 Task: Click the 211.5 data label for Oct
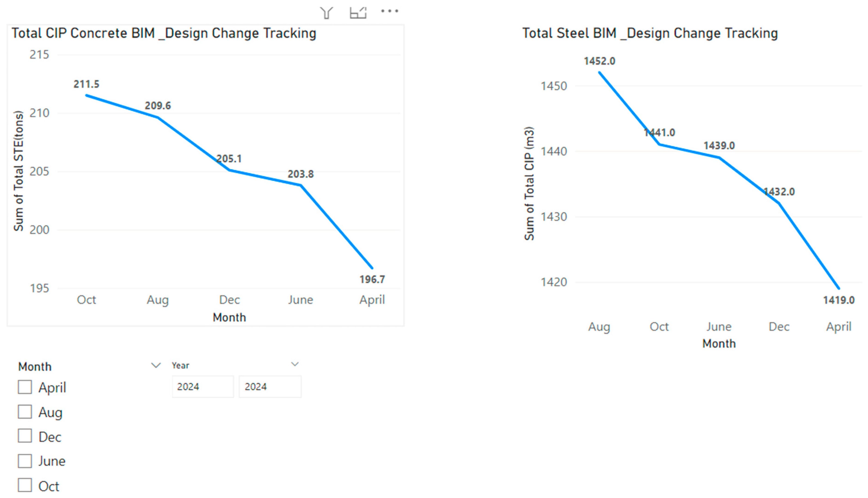tap(86, 84)
